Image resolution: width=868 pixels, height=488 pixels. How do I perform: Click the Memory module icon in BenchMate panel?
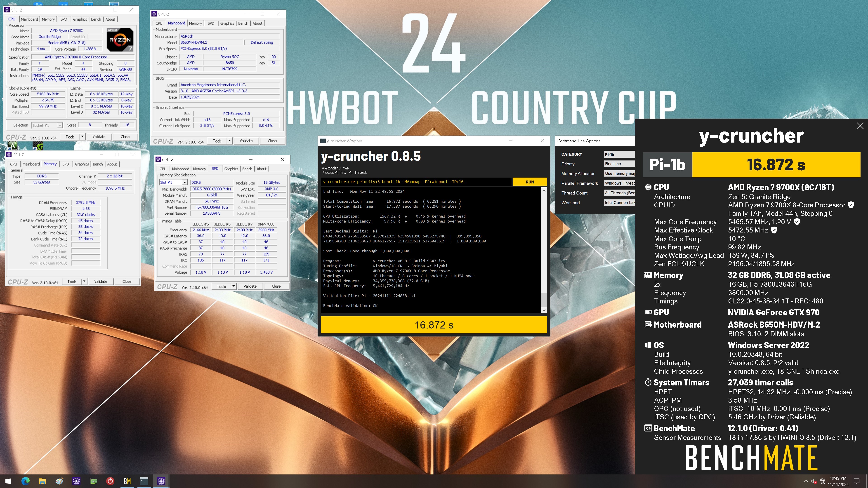click(x=648, y=275)
